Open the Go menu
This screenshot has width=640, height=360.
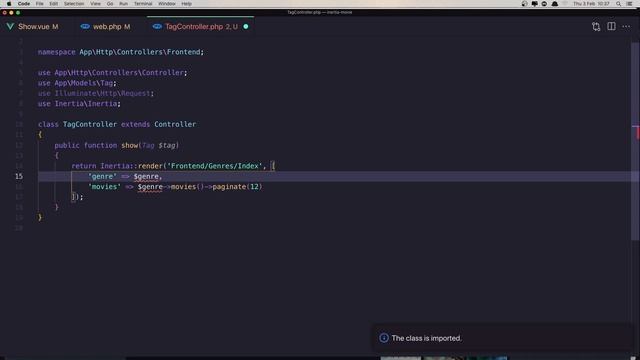(110, 4)
